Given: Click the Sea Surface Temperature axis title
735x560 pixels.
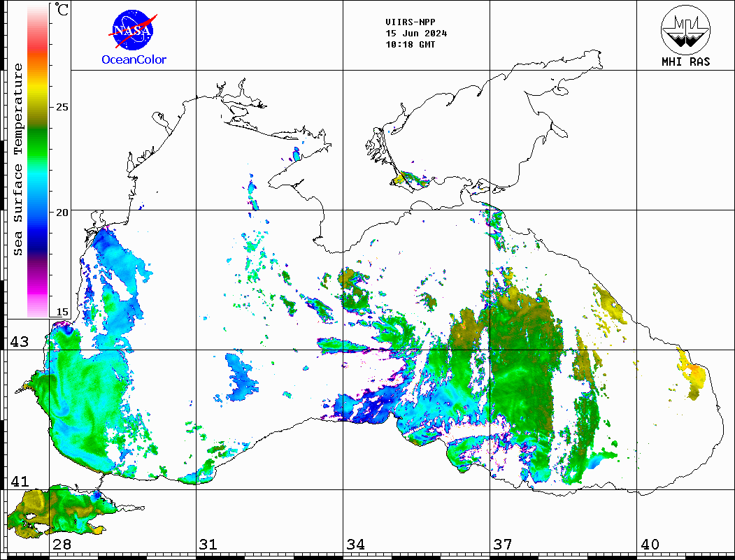Looking at the screenshot, I should tap(17, 159).
